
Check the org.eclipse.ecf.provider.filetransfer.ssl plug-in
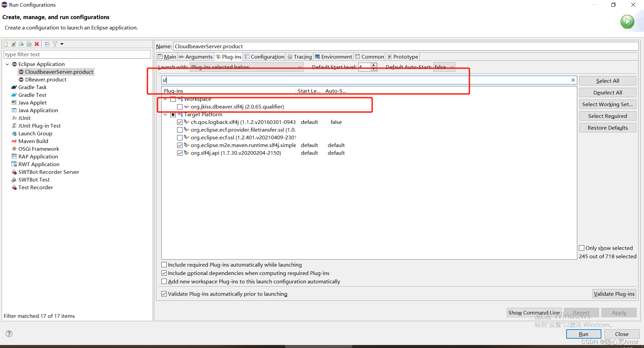[180, 130]
